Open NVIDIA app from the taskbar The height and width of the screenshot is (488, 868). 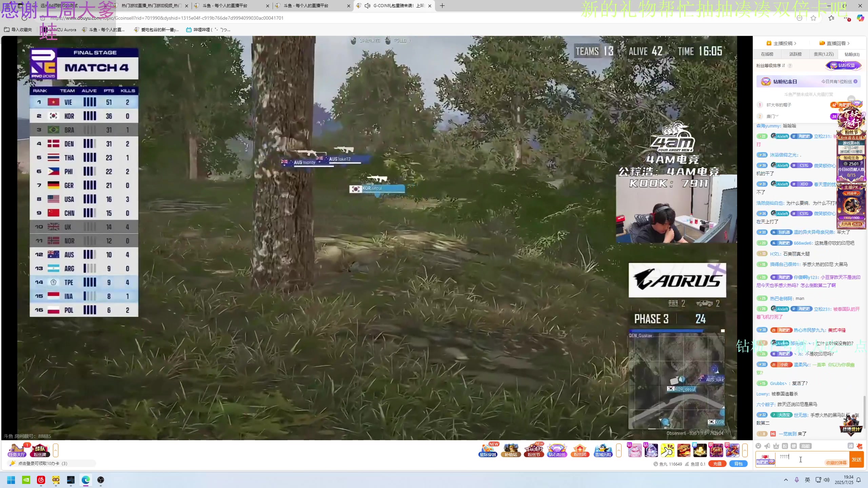tap(26, 480)
